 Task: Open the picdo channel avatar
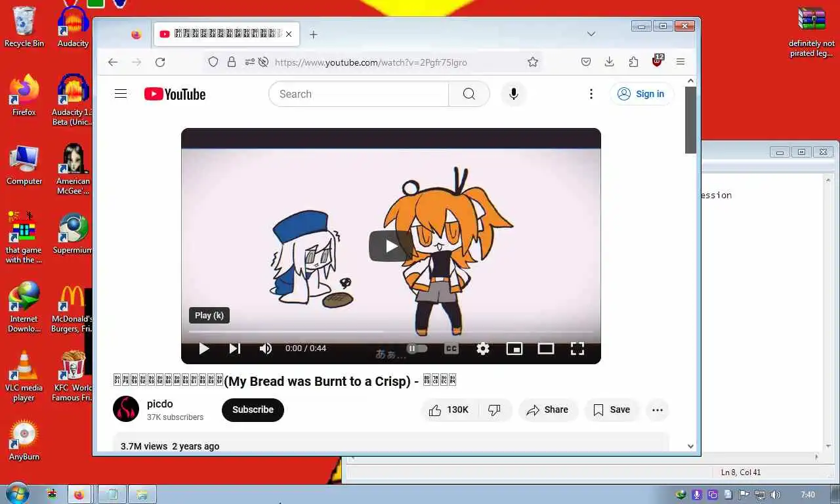pyautogui.click(x=126, y=409)
